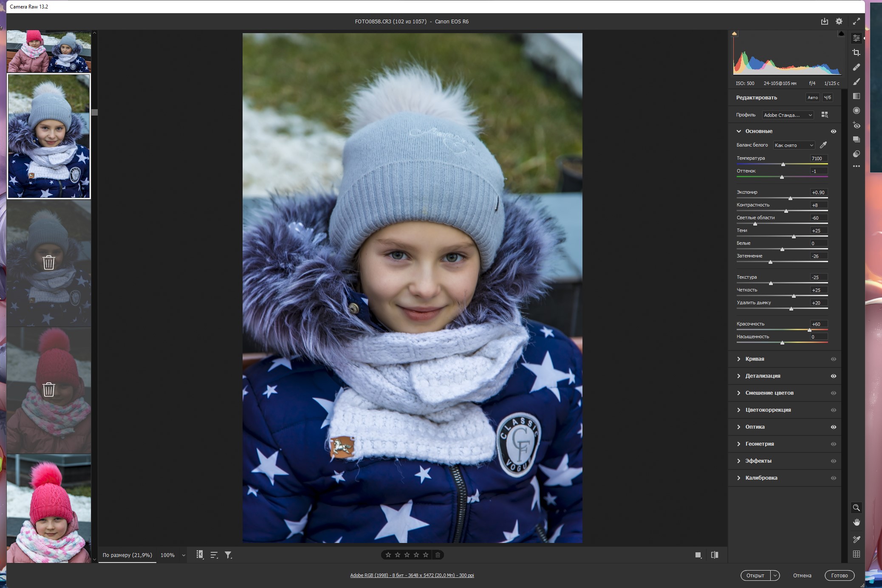Click the Авто auto-adjust button

(812, 98)
